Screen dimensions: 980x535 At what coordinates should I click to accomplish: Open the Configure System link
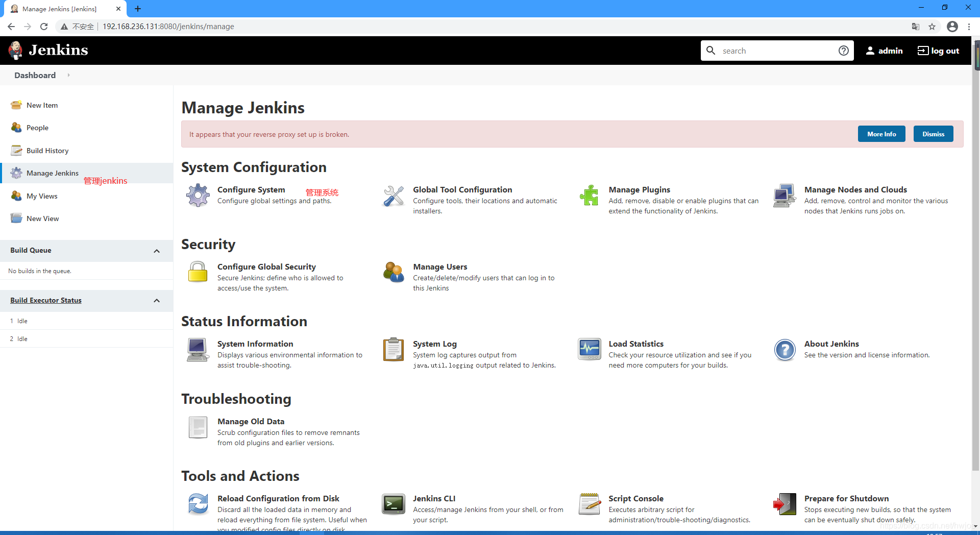point(251,189)
